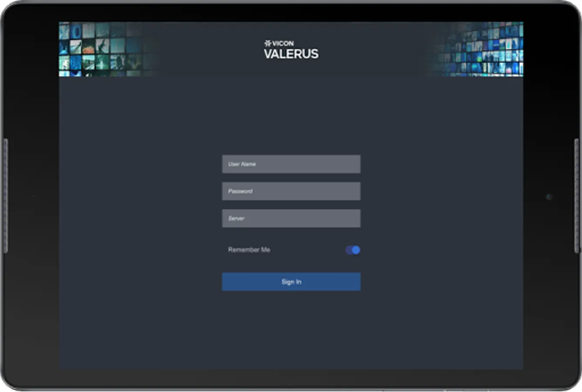Click the User Name input field
The width and height of the screenshot is (582, 392).
(x=291, y=164)
